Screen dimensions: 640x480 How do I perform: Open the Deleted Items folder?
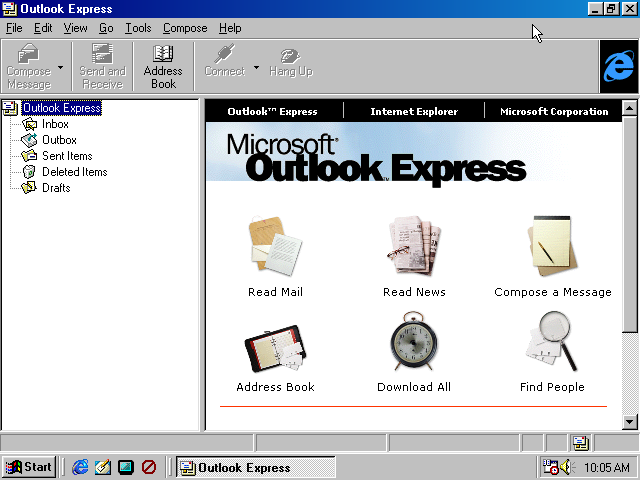coord(75,171)
